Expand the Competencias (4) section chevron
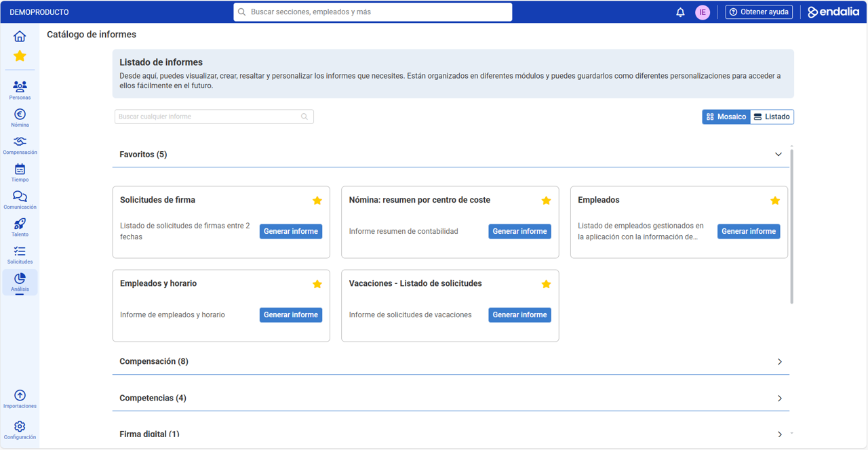Screen dimensions: 868x450 (779, 398)
